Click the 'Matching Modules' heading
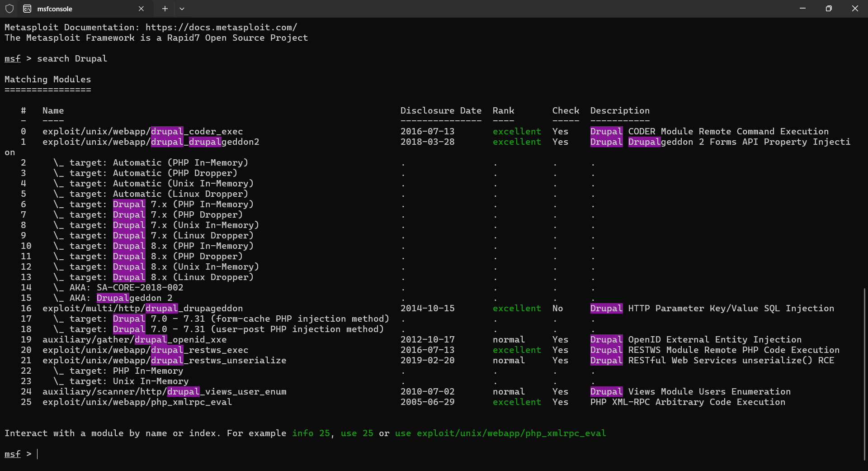This screenshot has width=868, height=471. click(48, 80)
